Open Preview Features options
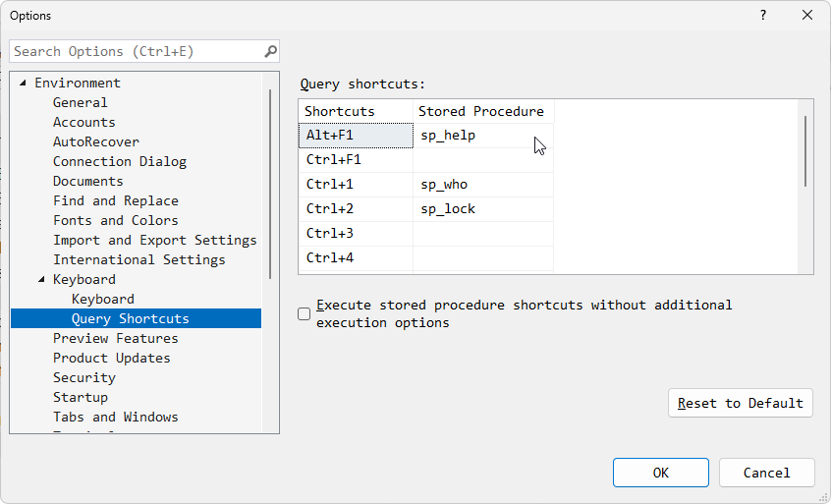Screen dimensions: 831x504 pos(116,338)
